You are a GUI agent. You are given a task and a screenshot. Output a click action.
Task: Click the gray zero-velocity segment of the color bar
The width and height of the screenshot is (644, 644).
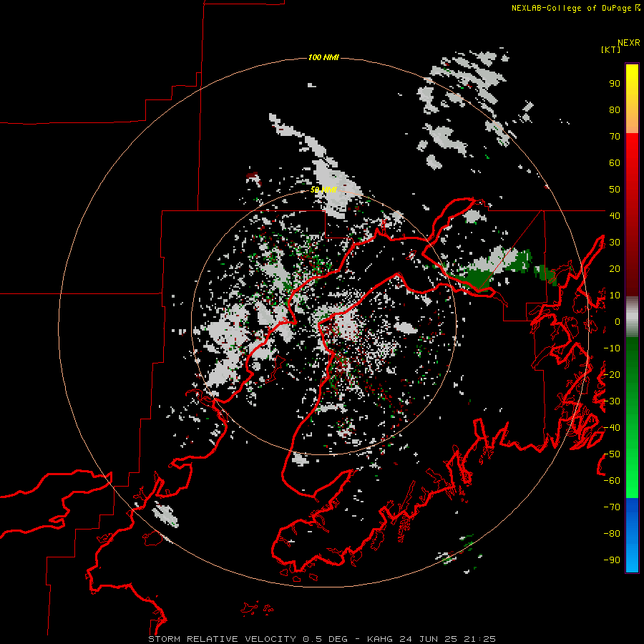pyautogui.click(x=632, y=317)
